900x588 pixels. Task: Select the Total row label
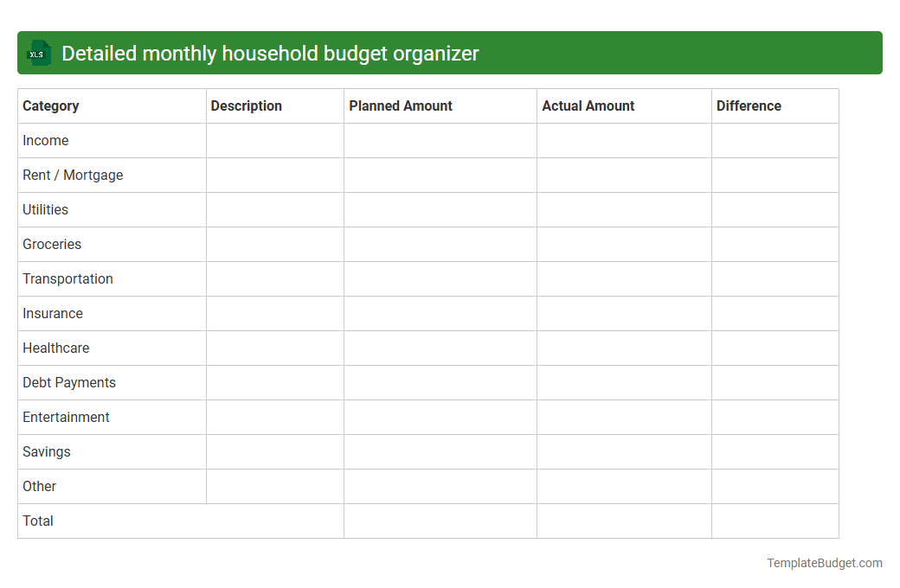point(38,521)
